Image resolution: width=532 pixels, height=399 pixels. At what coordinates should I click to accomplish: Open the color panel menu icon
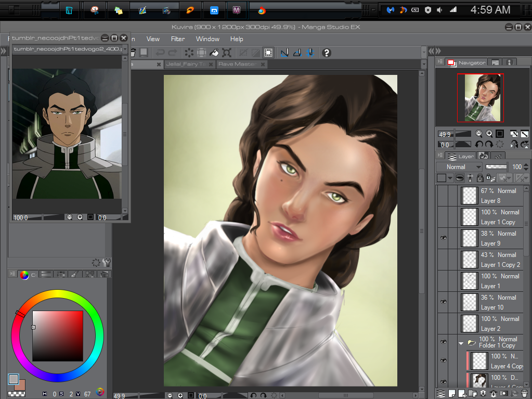click(12, 274)
